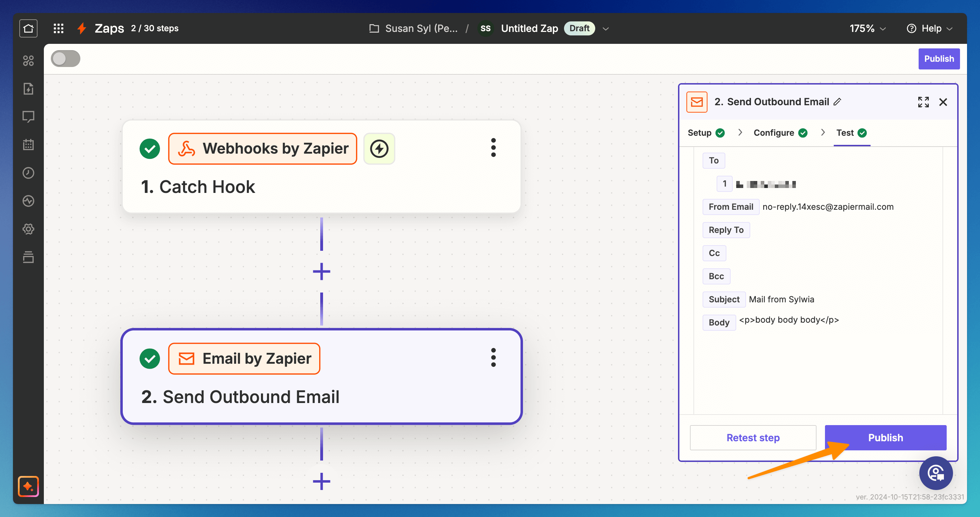Expand the Untitled Zap Draft dropdown chevron
The image size is (980, 517).
tap(606, 29)
